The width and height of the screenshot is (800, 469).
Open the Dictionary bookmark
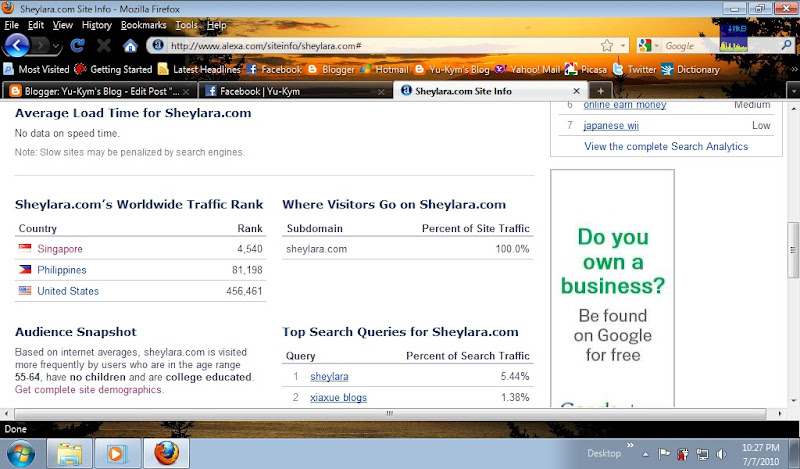pos(690,69)
